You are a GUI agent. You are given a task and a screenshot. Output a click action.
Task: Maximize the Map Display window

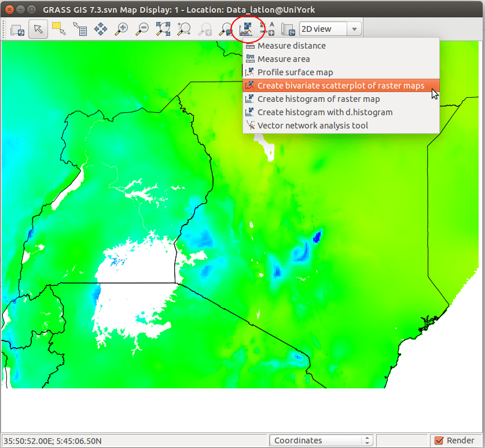31,10
